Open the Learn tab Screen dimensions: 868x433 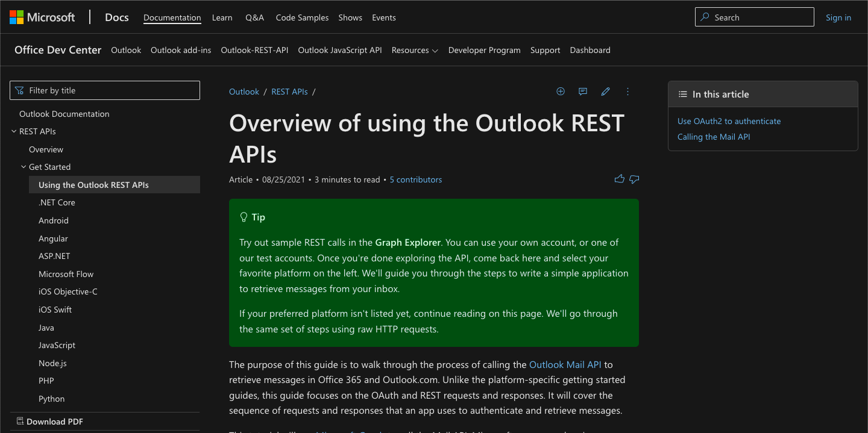click(x=222, y=17)
